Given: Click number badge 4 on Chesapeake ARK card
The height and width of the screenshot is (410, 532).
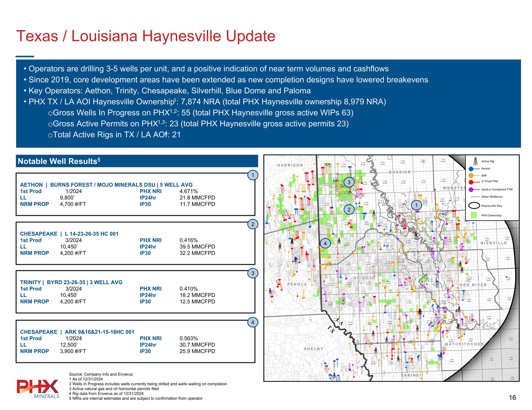Looking at the screenshot, I should click(x=253, y=322).
